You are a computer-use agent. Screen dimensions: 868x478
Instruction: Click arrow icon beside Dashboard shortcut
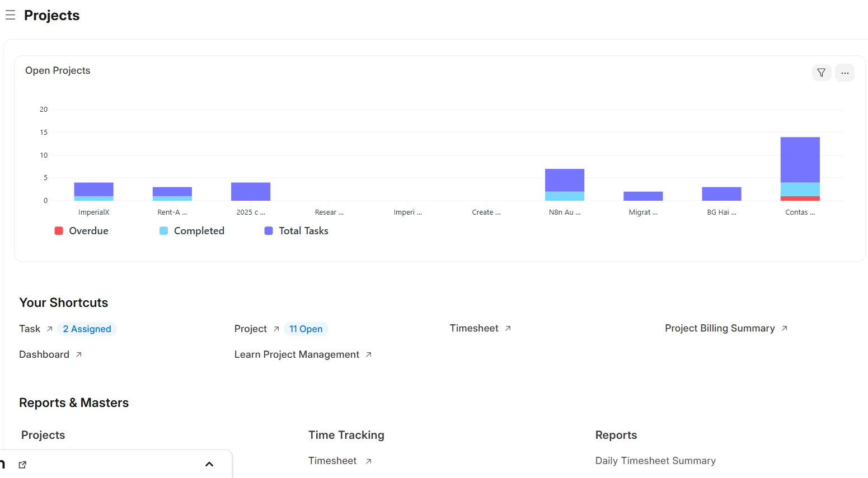[x=78, y=354]
